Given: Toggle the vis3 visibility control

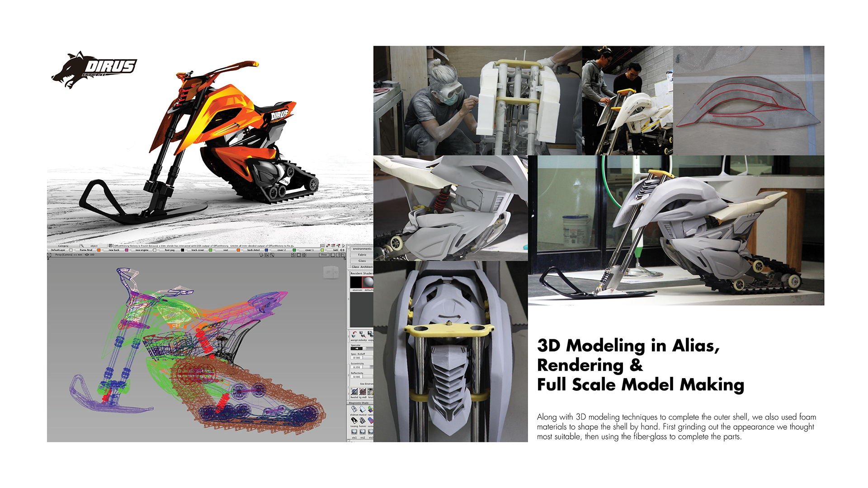Looking at the screenshot, I should point(370,432).
